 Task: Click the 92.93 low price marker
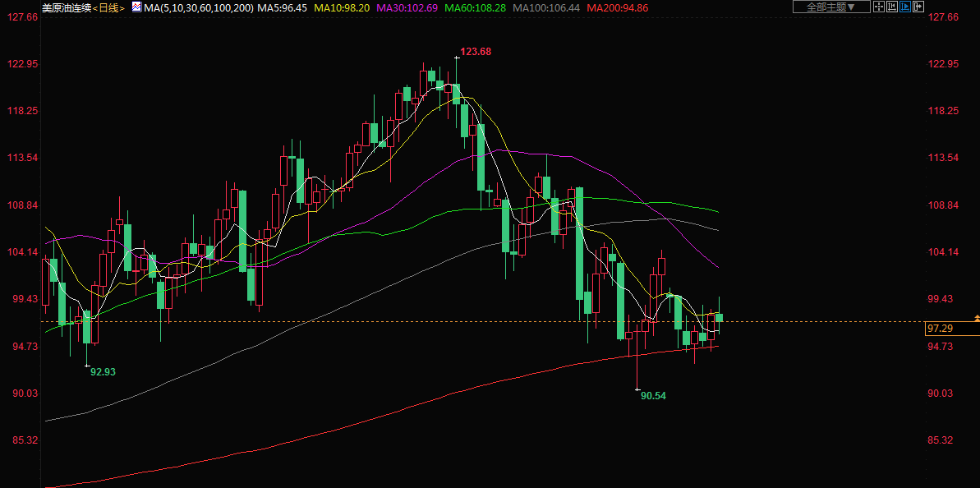pyautogui.click(x=103, y=372)
